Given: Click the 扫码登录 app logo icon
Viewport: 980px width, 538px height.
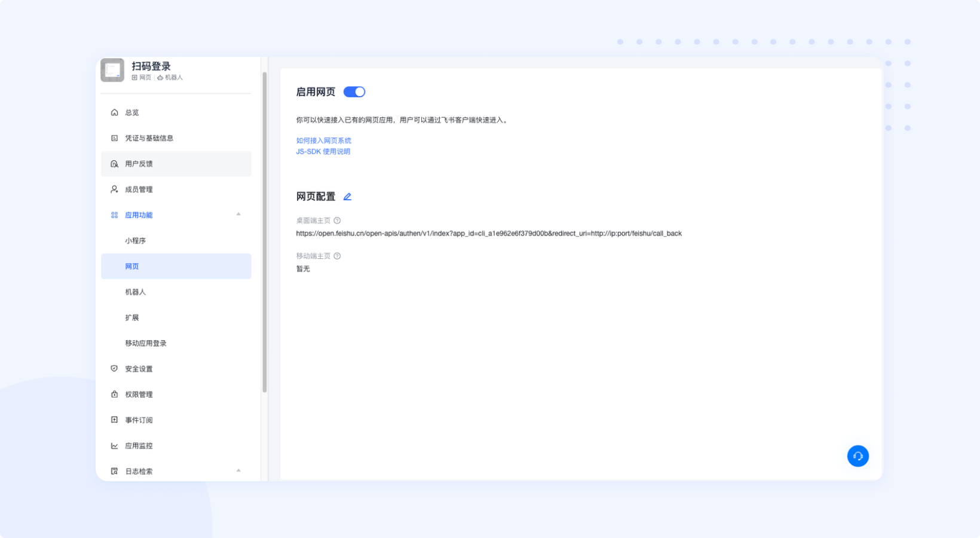Looking at the screenshot, I should pyautogui.click(x=112, y=70).
